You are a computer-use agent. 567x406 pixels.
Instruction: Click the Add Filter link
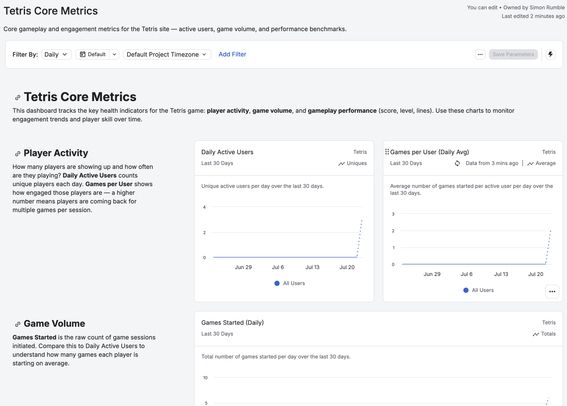(232, 54)
